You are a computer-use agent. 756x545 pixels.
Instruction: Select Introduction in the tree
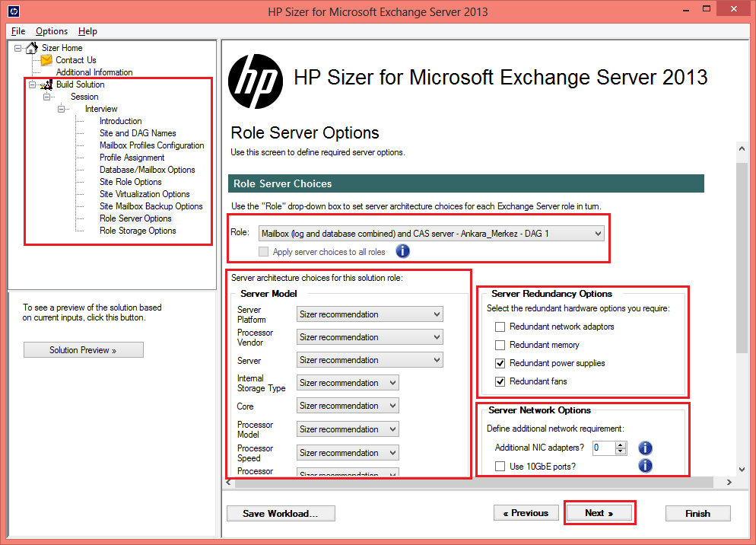coord(120,121)
